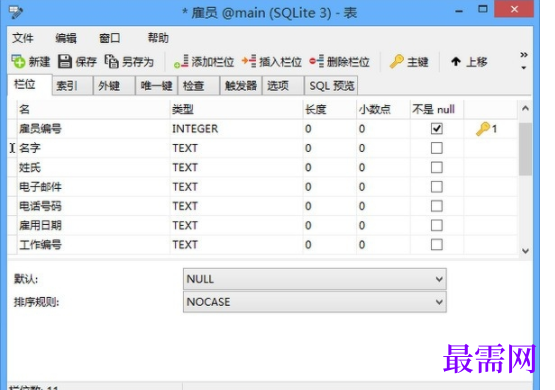Open the 文件 (File) menu
This screenshot has height=390, width=555.
23,38
